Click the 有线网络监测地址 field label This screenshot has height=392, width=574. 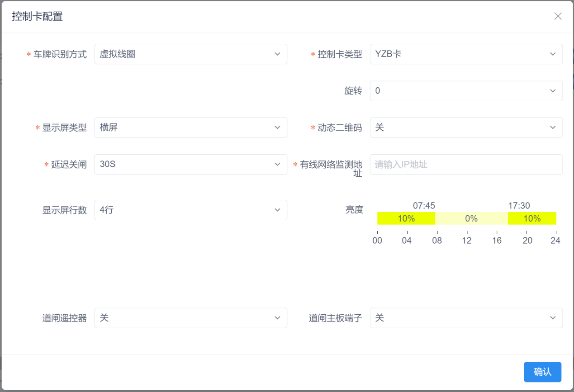coord(331,169)
